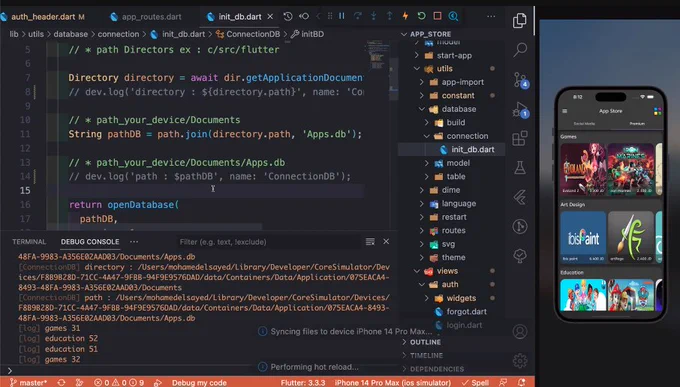680x387 pixels.
Task: Open the Accounts icon in the activity bar
Action: pyautogui.click(x=520, y=331)
